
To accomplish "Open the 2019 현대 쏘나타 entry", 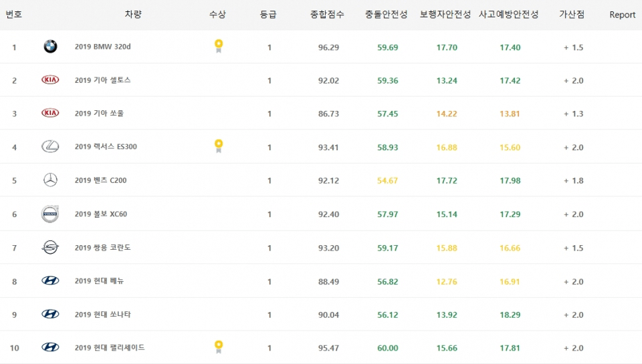I will point(103,315).
